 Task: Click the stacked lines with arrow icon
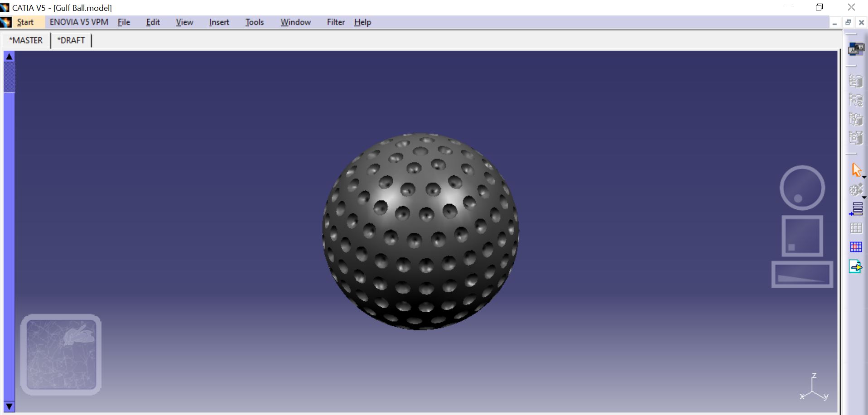(x=856, y=209)
